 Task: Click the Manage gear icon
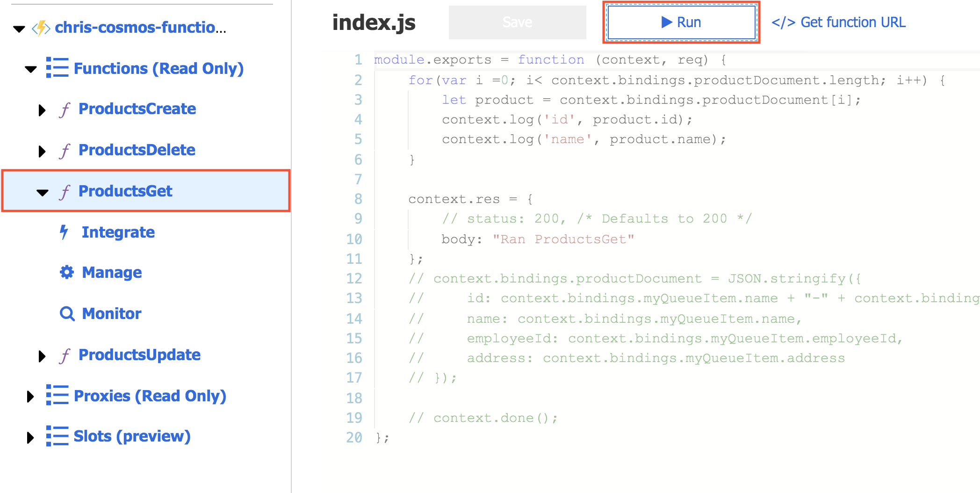[x=67, y=272]
